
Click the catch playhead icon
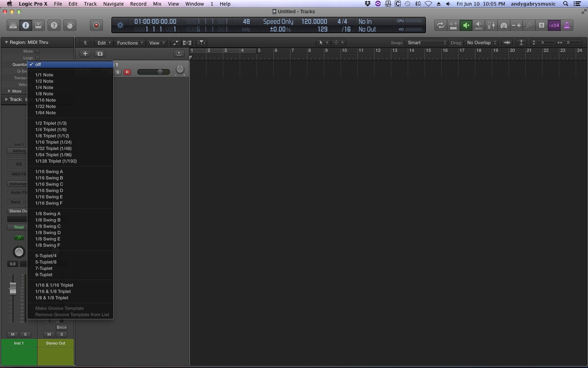pyautogui.click(x=202, y=43)
